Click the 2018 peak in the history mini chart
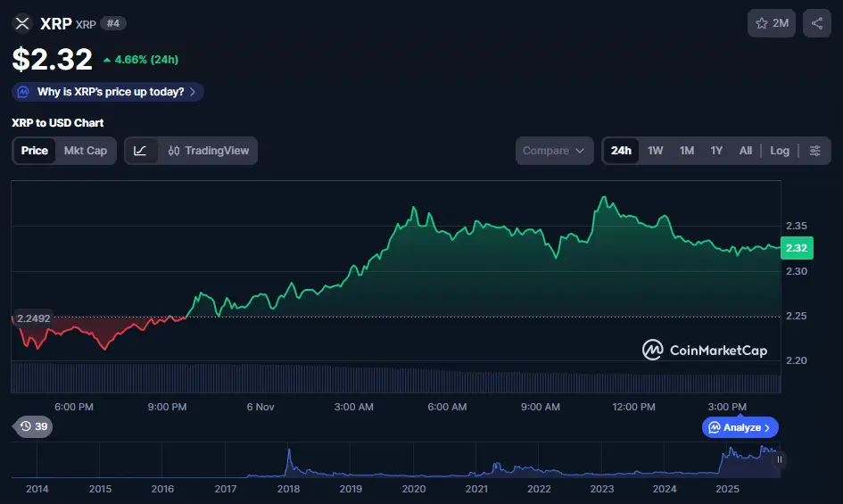 (x=289, y=450)
